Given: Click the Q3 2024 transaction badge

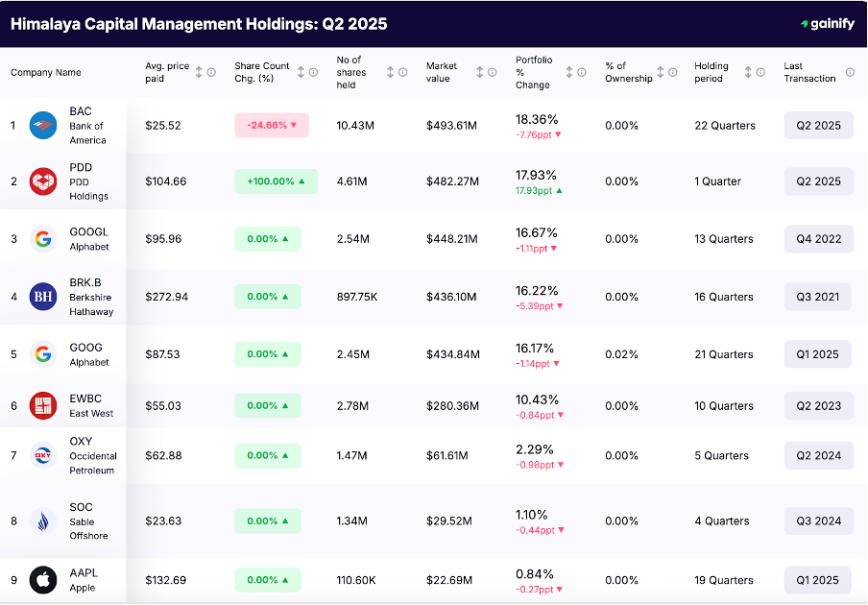Looking at the screenshot, I should [x=819, y=520].
